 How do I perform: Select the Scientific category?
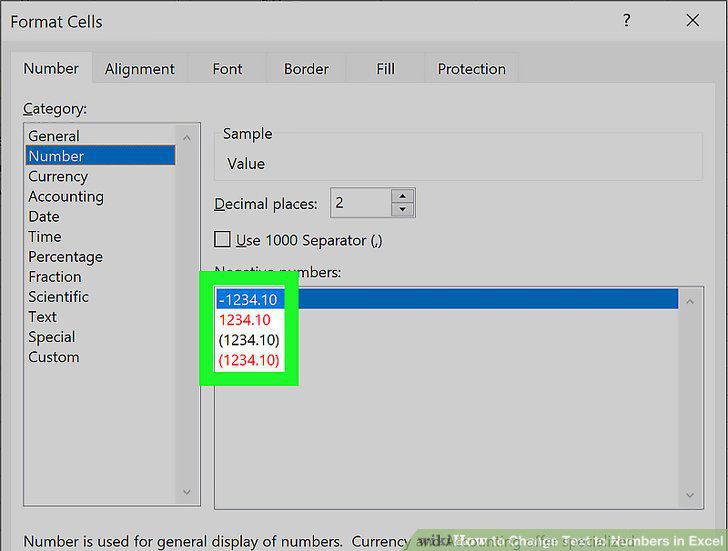[x=100, y=297]
